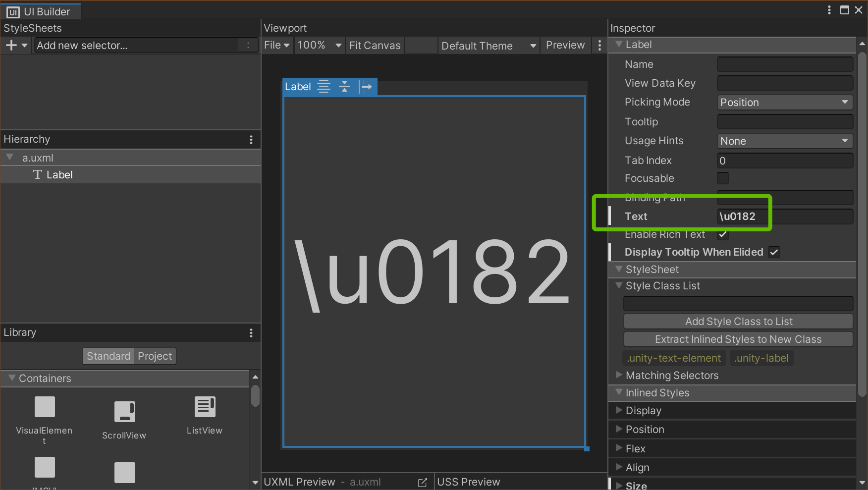
Task: Click Add Style Class to List
Action: click(x=738, y=321)
